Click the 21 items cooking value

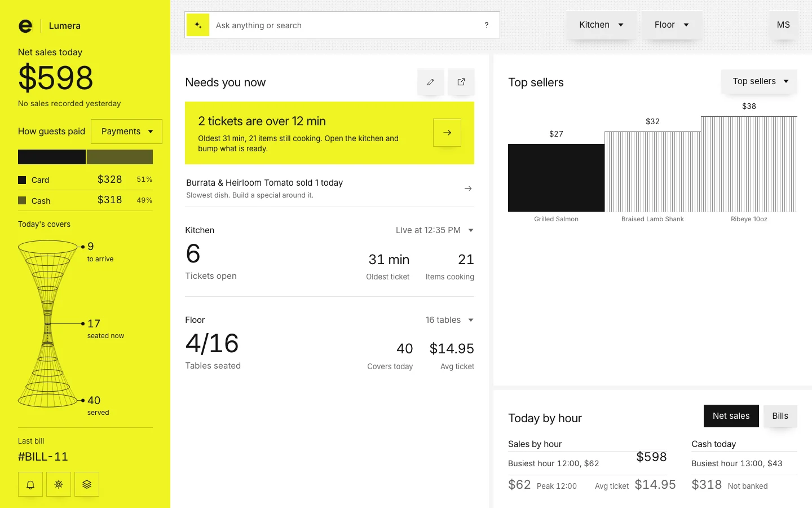(466, 260)
